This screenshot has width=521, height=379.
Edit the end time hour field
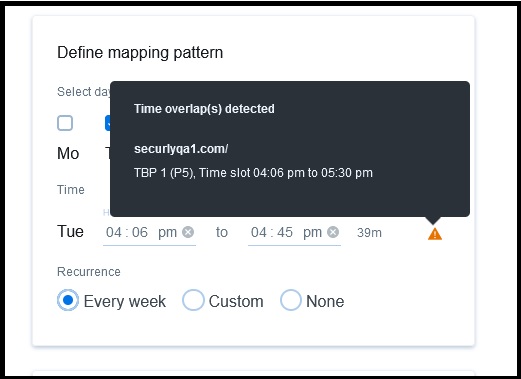[259, 232]
